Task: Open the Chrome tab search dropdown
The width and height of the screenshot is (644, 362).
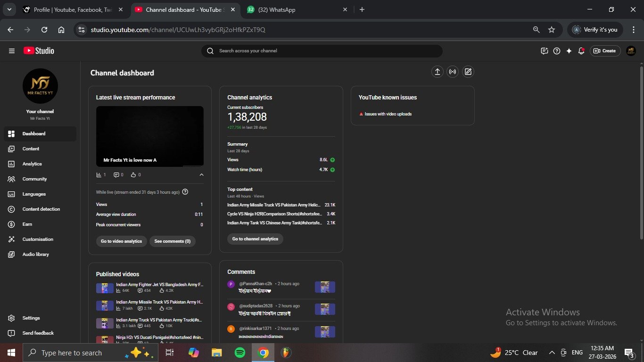Action: click(x=9, y=9)
